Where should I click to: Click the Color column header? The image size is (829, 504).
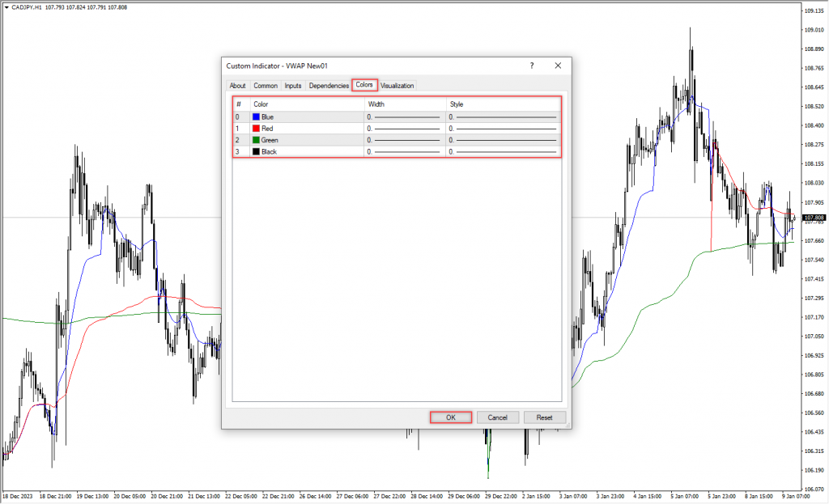point(307,104)
